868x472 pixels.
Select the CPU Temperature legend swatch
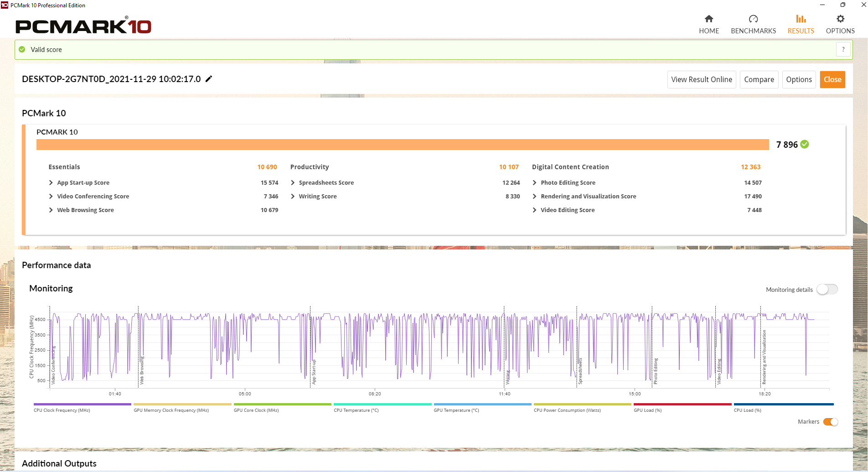[x=382, y=404]
